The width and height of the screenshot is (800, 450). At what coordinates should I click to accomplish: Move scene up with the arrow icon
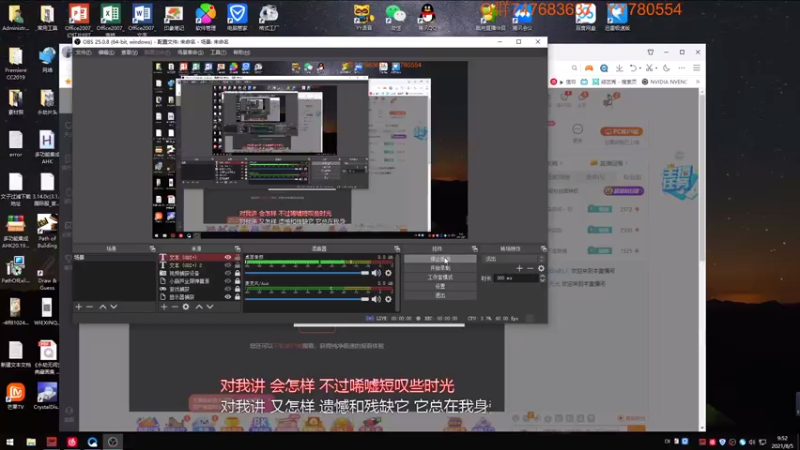pos(103,307)
